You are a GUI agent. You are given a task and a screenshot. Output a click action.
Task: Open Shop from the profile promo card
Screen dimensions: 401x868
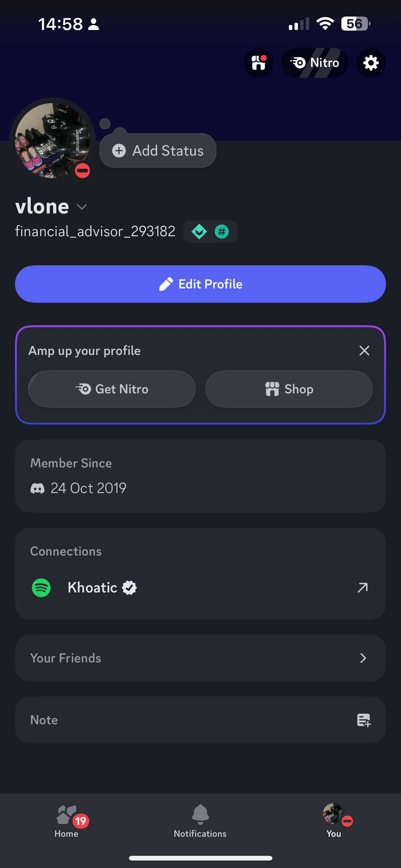tap(289, 389)
